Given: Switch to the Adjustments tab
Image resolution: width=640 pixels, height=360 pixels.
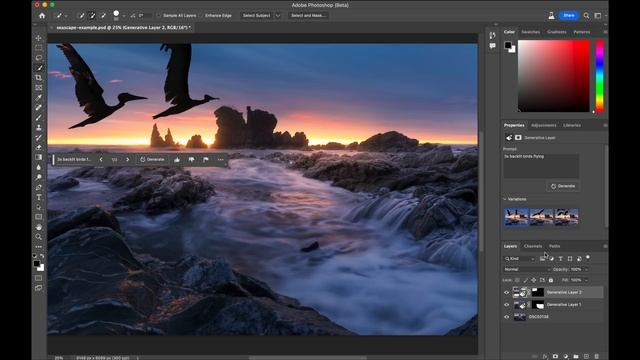Looking at the screenshot, I should (544, 125).
